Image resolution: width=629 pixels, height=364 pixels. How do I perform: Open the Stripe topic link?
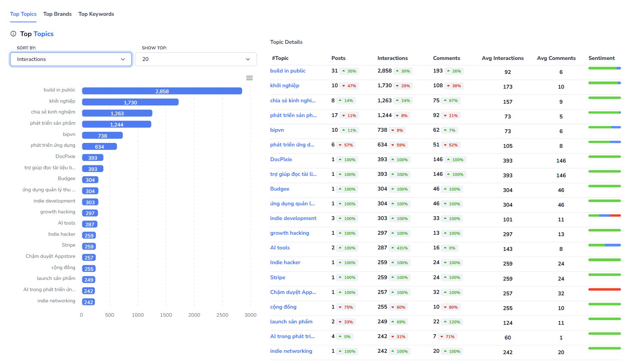point(278,277)
